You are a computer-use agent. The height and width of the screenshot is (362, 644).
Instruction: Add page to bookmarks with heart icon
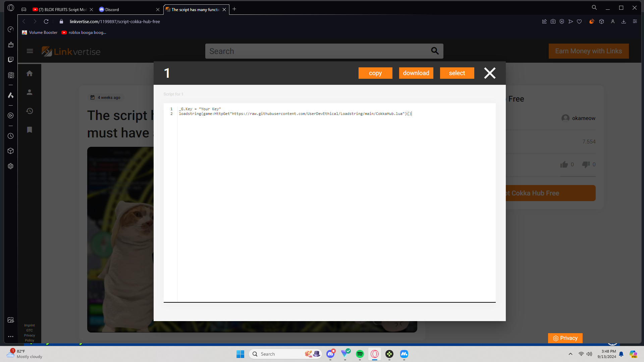point(579,21)
